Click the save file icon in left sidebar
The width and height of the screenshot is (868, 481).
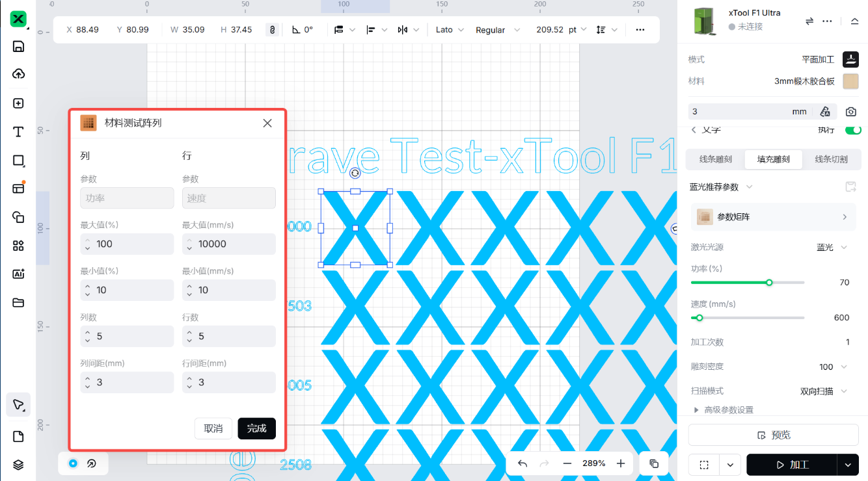(18, 46)
